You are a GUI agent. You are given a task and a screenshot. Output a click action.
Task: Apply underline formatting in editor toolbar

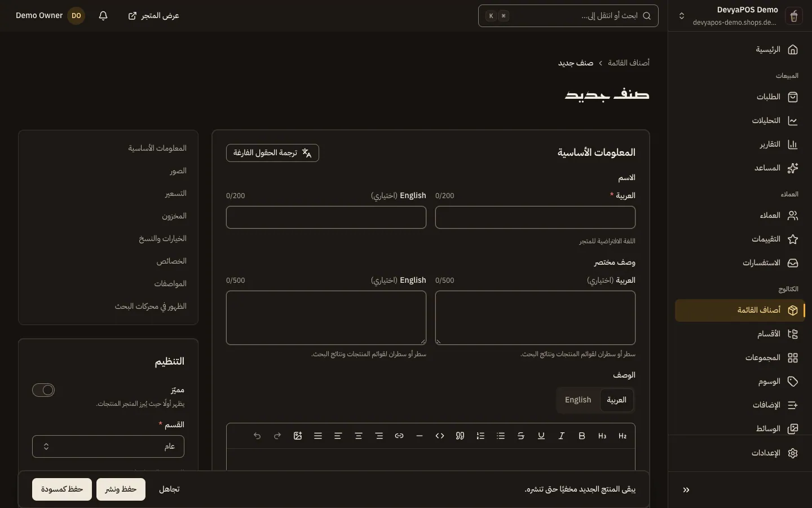[541, 436]
